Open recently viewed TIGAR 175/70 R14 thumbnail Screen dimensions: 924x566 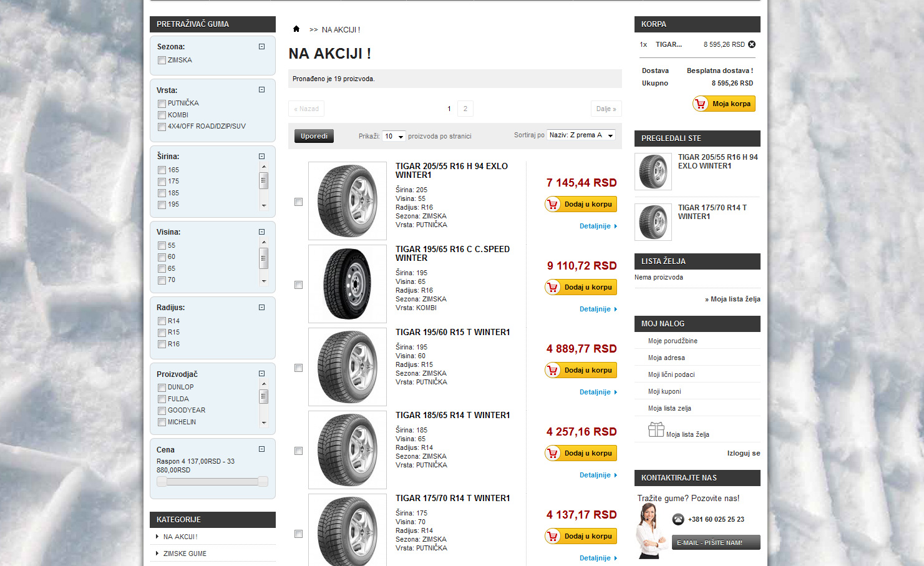[x=653, y=222]
